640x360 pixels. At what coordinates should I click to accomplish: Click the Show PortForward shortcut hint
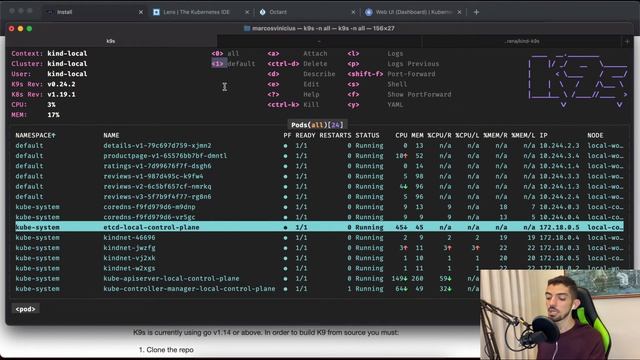click(x=399, y=94)
